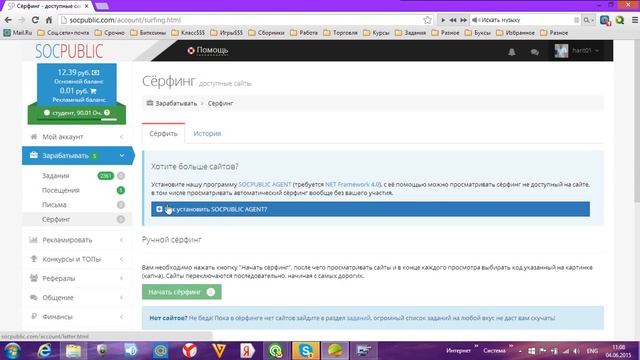Open the Избранное bookmarks folder
Image resolution: width=640 pixels, height=360 pixels.
(516, 32)
